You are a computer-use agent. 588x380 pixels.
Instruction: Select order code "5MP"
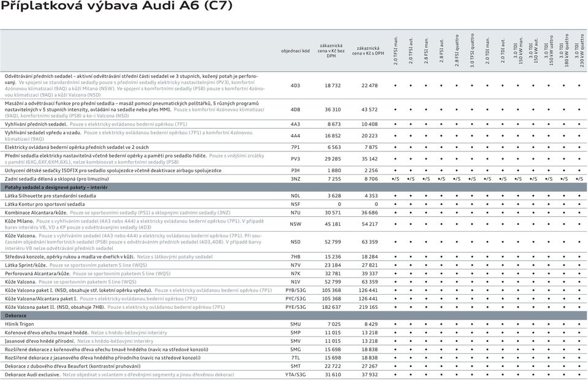coord(295,333)
